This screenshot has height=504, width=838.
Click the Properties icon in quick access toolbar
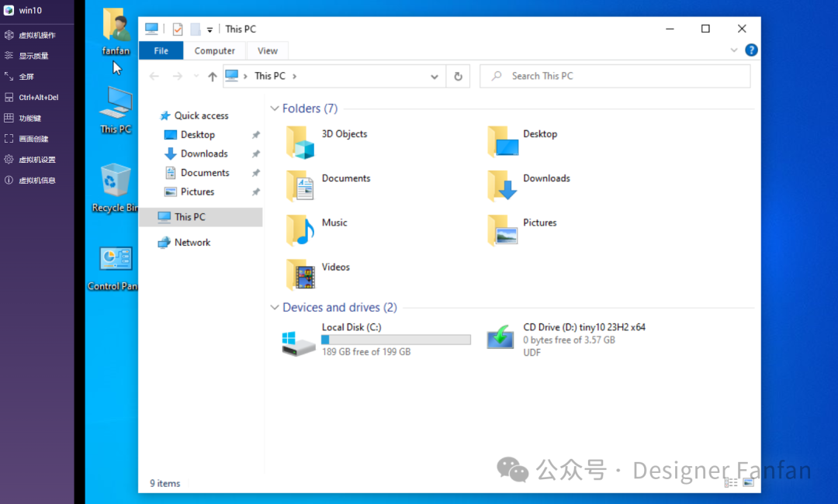(x=178, y=29)
